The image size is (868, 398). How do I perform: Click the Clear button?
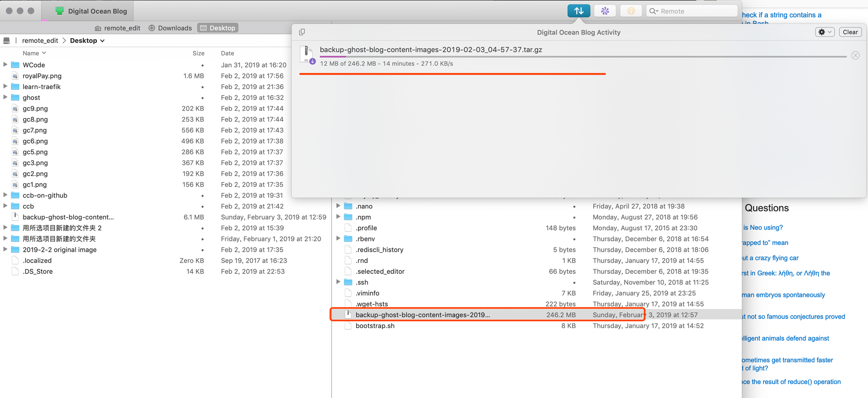tap(850, 32)
